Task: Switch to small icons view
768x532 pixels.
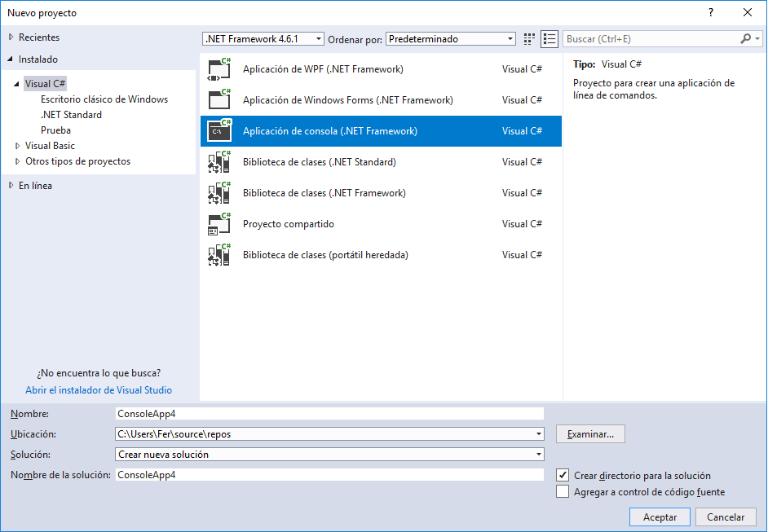Action: pos(530,39)
